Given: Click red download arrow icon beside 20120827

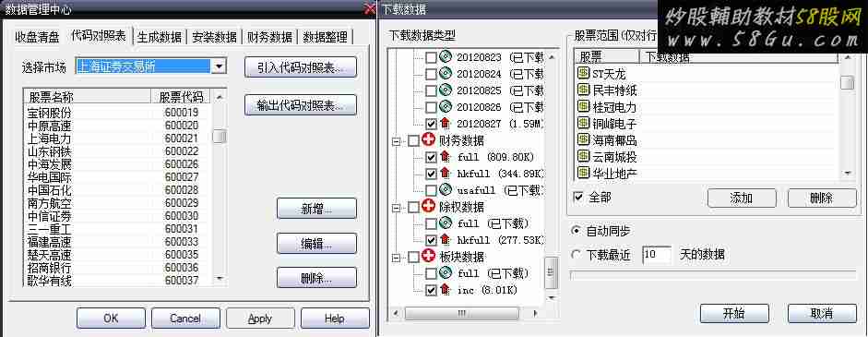Looking at the screenshot, I should click(x=446, y=123).
